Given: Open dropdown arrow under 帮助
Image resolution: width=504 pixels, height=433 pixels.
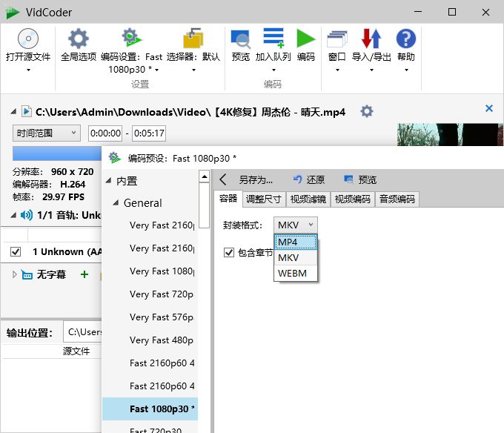Looking at the screenshot, I should tap(406, 70).
